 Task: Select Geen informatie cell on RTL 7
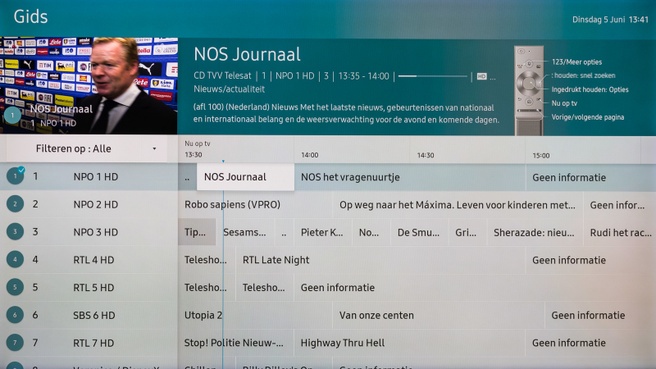click(591, 343)
